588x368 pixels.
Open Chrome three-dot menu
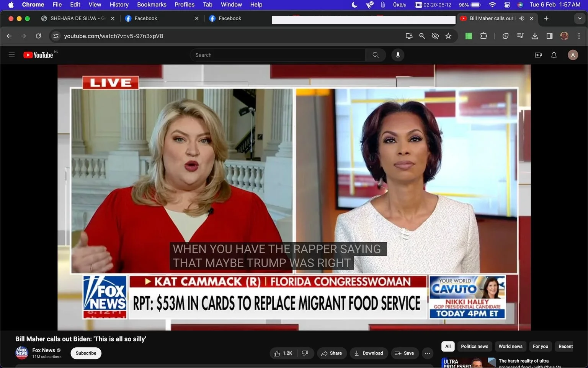coord(579,36)
